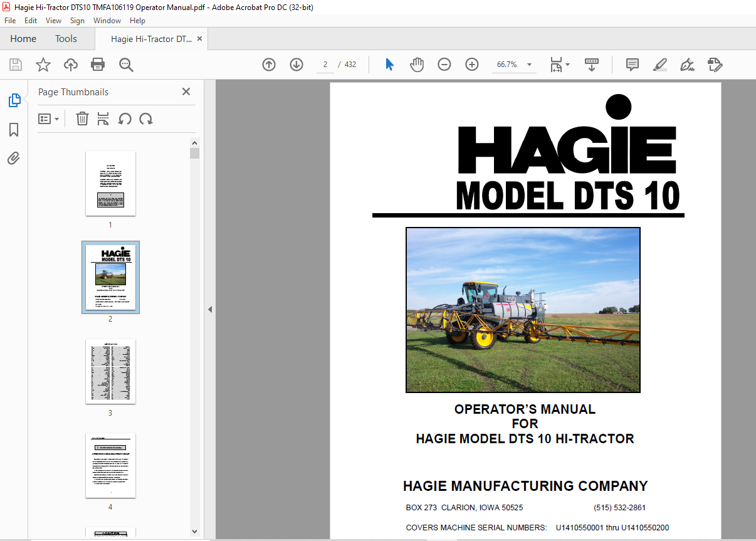Print the document

point(98,65)
